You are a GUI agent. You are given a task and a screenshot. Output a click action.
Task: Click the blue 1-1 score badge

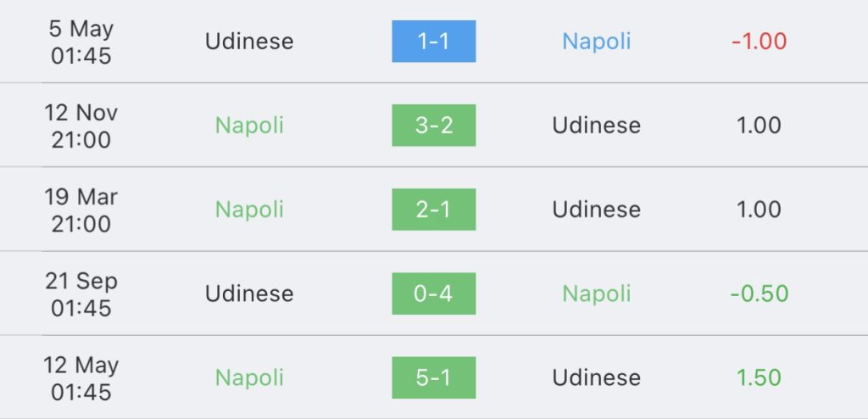pos(433,42)
